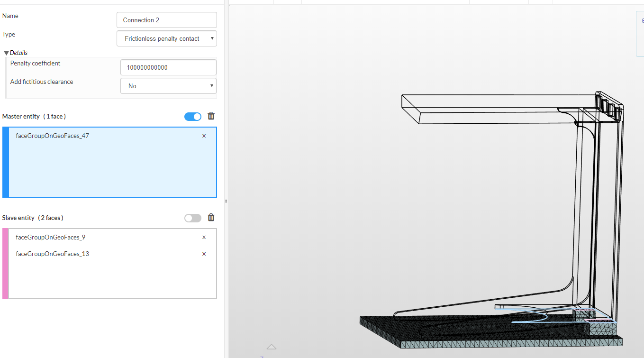This screenshot has width=644, height=358.
Task: Click the Penalty coefficient label
Action: (x=36, y=63)
